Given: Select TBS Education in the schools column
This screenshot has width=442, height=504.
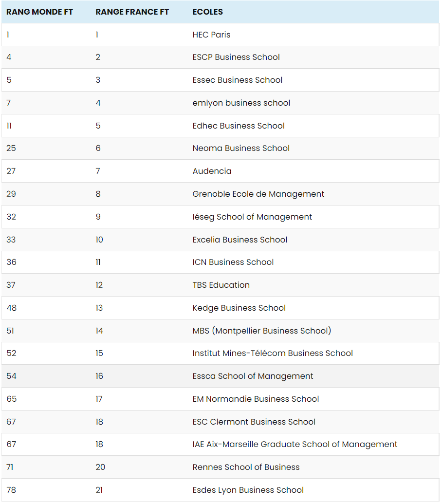Looking at the screenshot, I should pyautogui.click(x=221, y=285).
